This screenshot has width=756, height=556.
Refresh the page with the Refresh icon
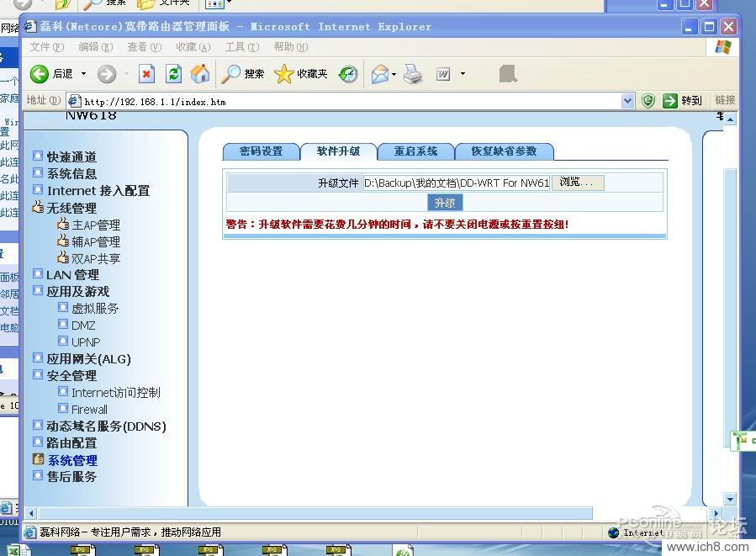[x=173, y=74]
